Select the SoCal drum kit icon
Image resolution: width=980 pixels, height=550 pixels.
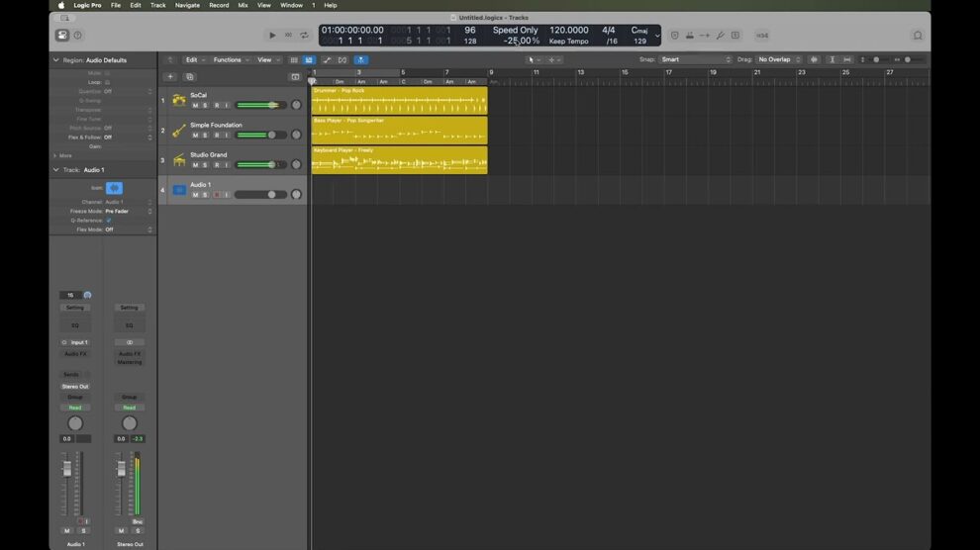pos(179,100)
